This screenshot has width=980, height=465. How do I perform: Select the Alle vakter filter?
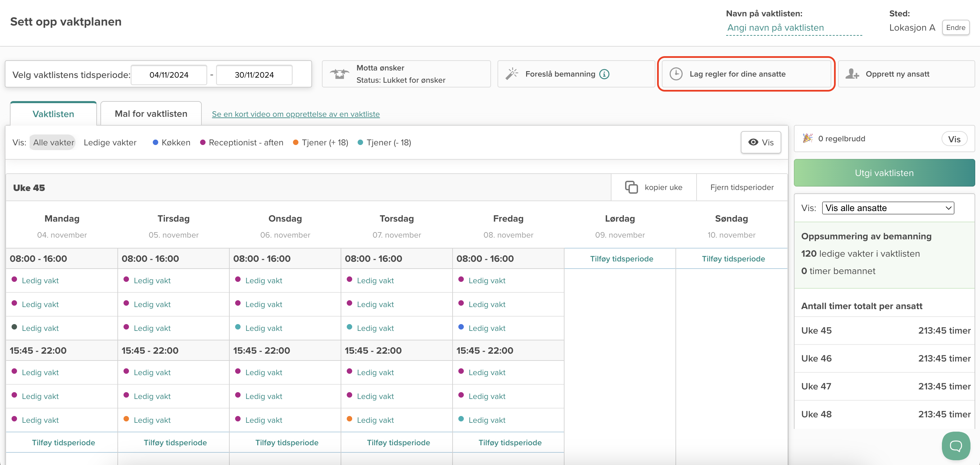click(x=53, y=142)
